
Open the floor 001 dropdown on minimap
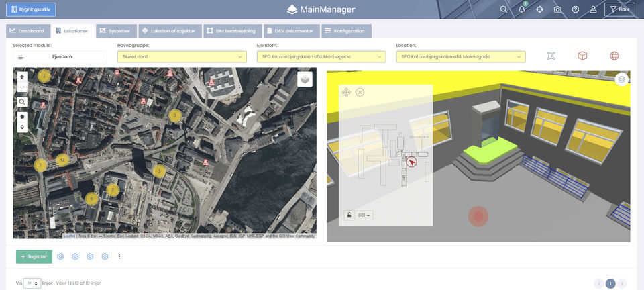(x=364, y=215)
